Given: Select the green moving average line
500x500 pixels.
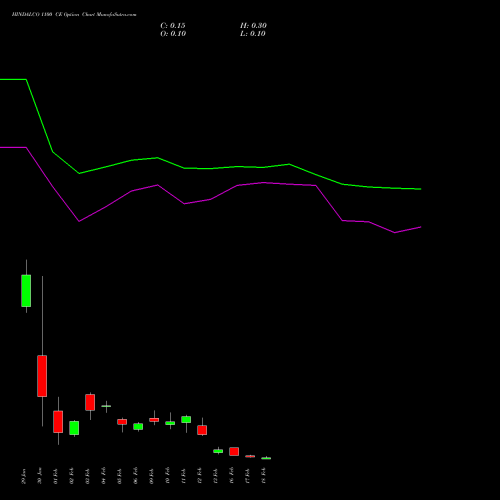Looking at the screenshot, I should click(x=210, y=168).
